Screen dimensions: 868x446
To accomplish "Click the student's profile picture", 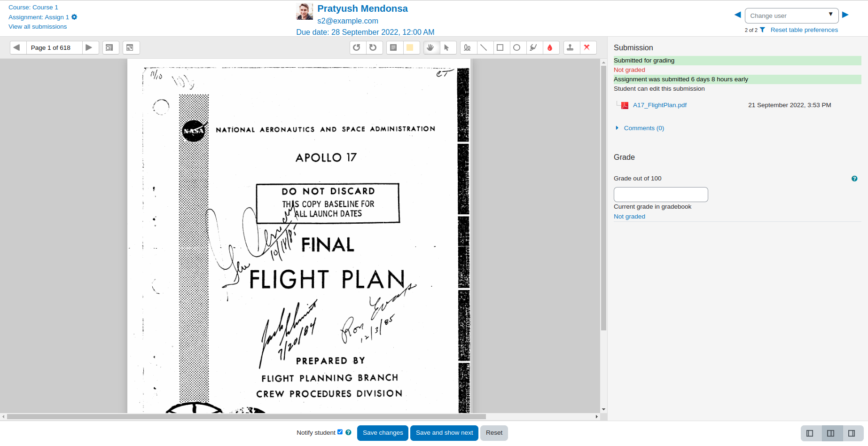I will click(x=305, y=11).
